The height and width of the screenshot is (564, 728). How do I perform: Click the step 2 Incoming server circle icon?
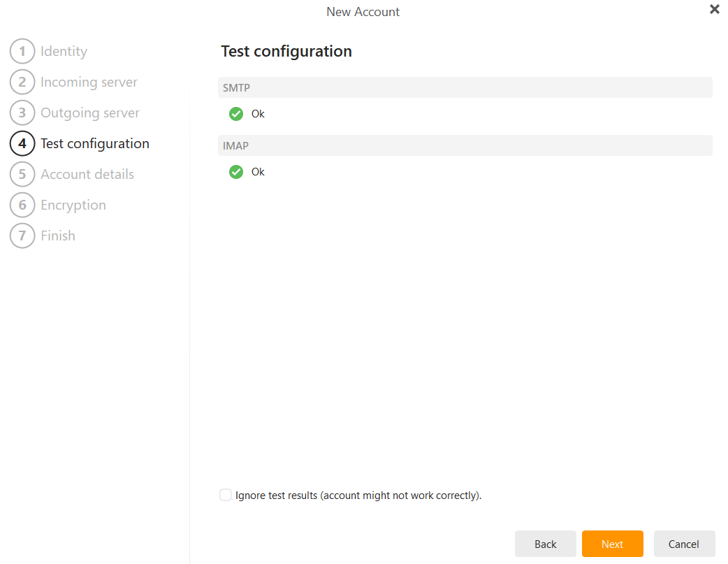point(22,82)
